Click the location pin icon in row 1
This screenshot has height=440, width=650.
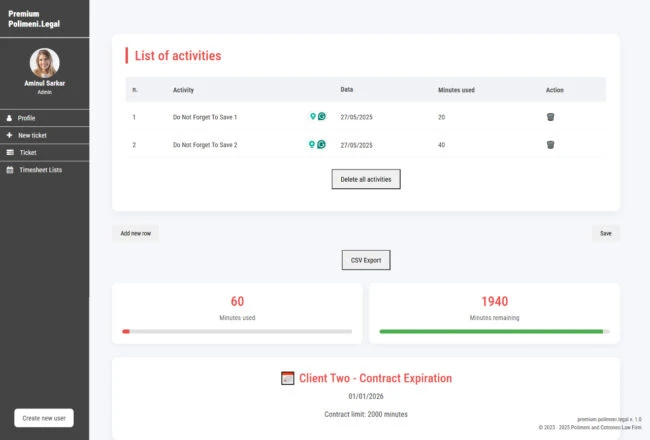pyautogui.click(x=313, y=117)
